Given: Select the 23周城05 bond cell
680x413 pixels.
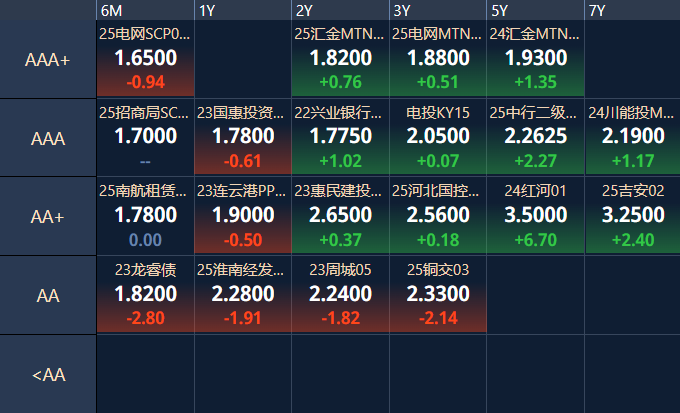Looking at the screenshot, I should click(x=341, y=295).
